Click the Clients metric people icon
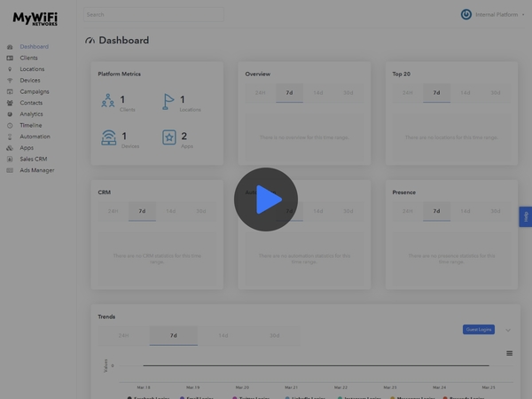 click(108, 100)
